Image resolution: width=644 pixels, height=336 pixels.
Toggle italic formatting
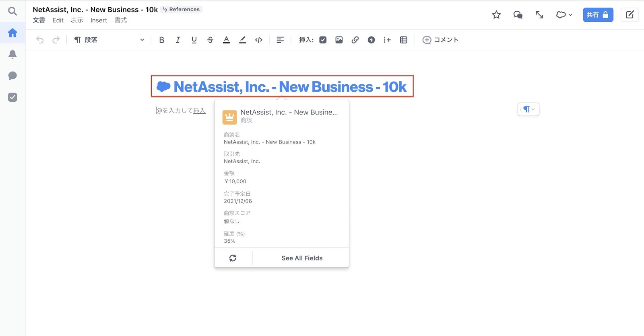(x=178, y=40)
